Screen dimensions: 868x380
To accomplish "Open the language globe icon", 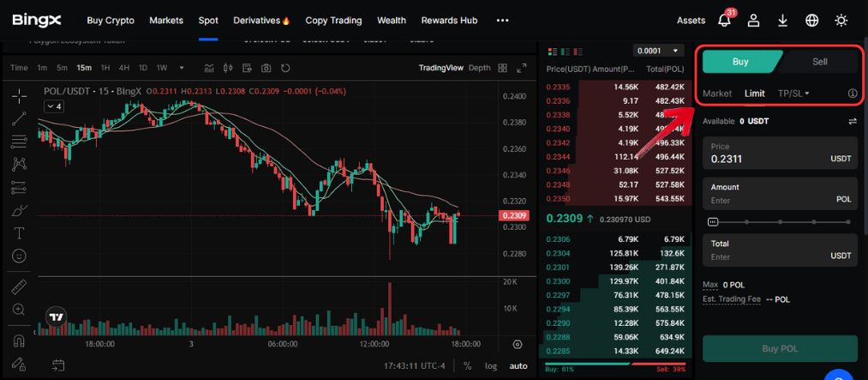I will 812,21.
